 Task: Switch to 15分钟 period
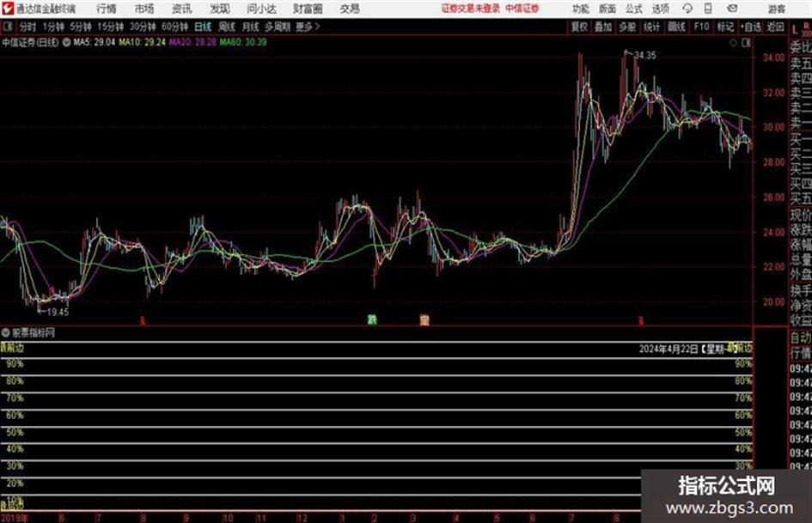point(111,27)
